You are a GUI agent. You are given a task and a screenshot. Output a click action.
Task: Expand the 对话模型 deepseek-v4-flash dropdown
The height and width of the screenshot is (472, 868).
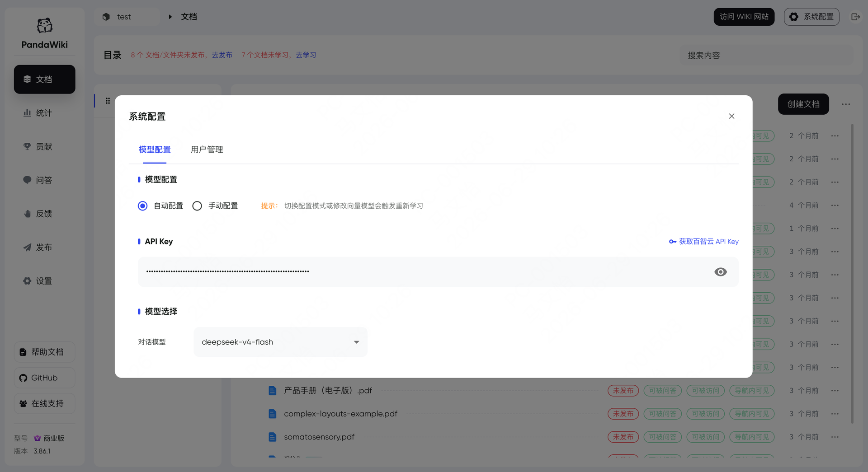(x=280, y=342)
